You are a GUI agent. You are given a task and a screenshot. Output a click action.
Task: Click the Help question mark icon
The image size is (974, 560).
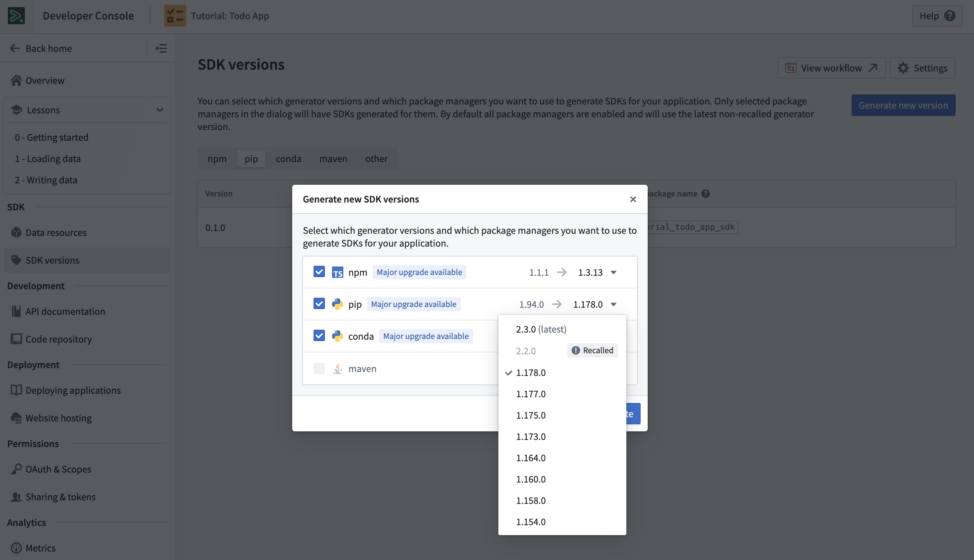949,16
